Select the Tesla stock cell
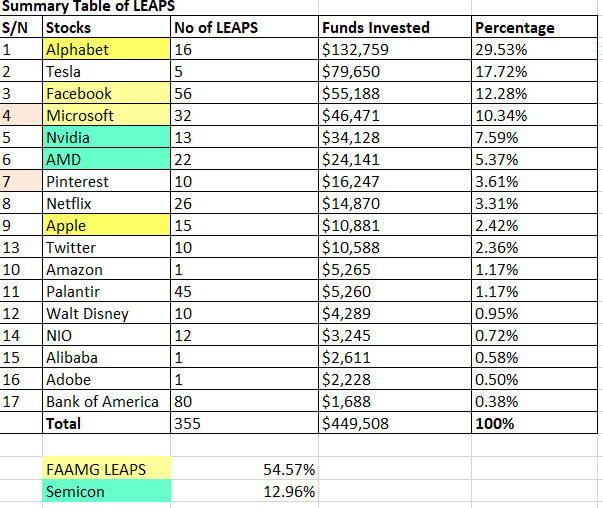The height and width of the screenshot is (508, 603). click(106, 71)
